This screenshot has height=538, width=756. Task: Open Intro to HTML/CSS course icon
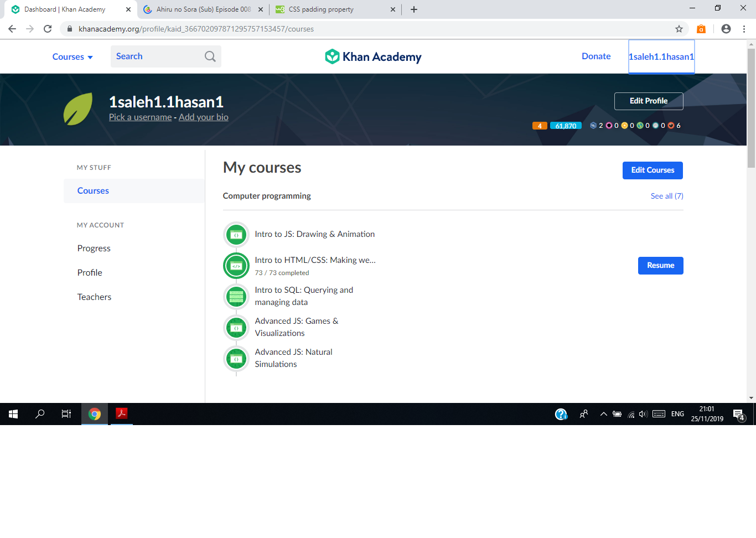coord(236,266)
